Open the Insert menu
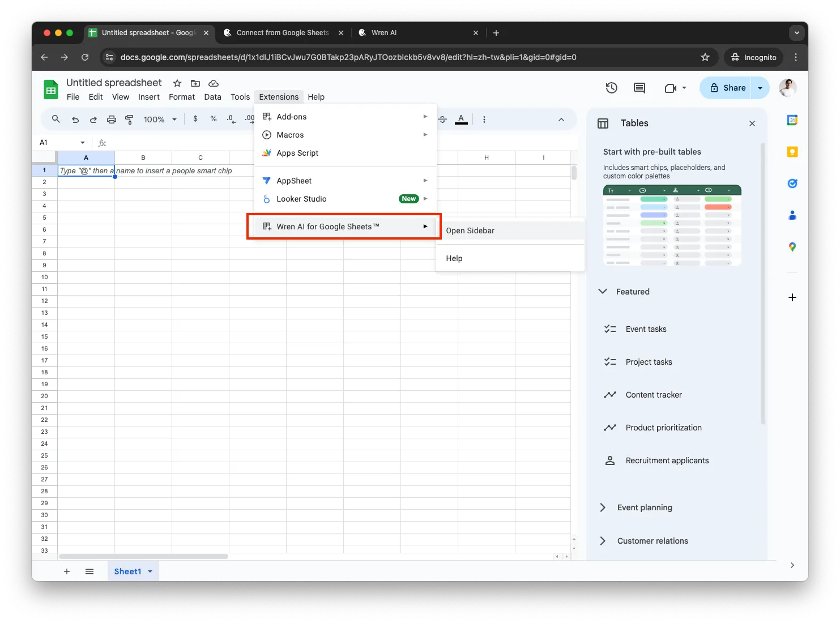This screenshot has height=623, width=840. [x=149, y=97]
